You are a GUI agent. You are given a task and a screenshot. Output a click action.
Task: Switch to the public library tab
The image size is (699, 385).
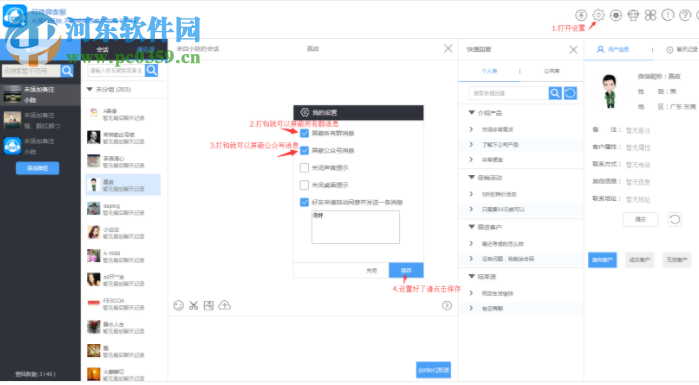click(x=551, y=71)
